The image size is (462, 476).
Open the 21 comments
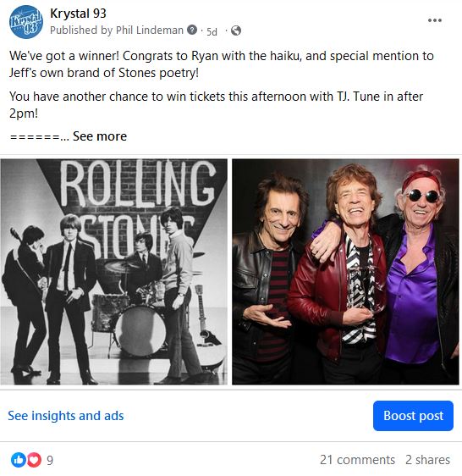coord(357,460)
